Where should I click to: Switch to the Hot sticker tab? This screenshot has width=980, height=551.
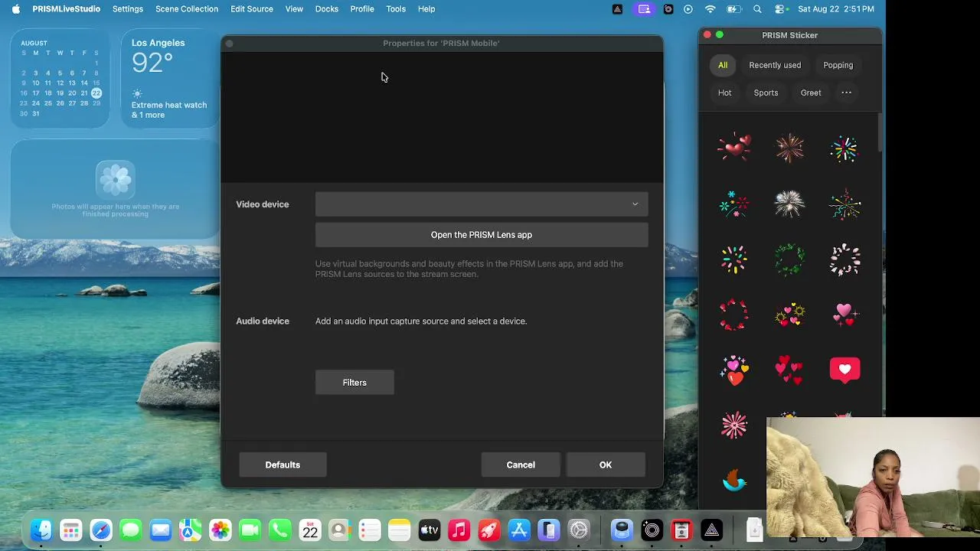click(x=724, y=93)
